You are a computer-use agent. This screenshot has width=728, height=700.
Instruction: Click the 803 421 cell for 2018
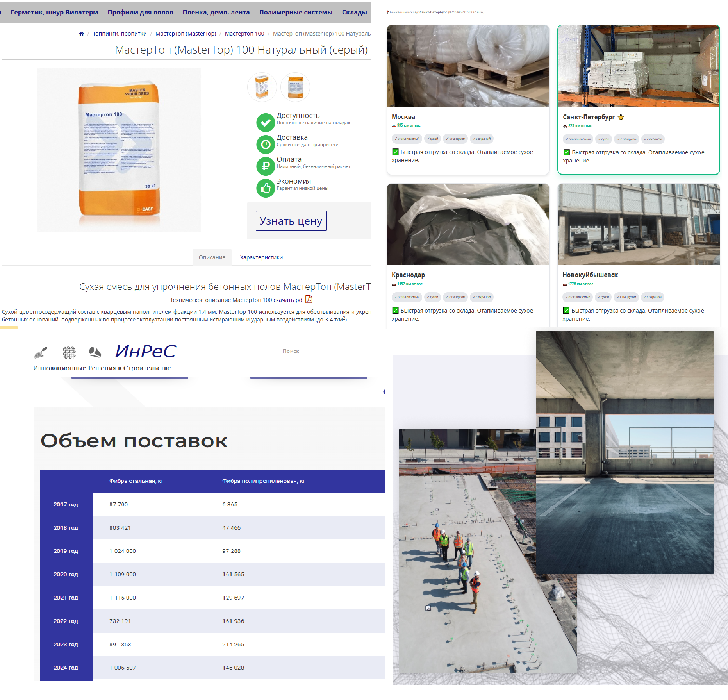coord(120,528)
